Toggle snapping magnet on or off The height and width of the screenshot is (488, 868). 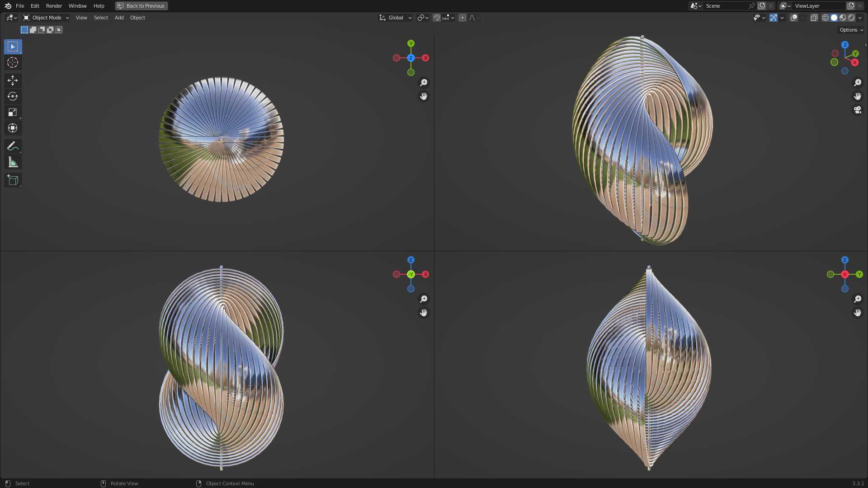tap(437, 18)
